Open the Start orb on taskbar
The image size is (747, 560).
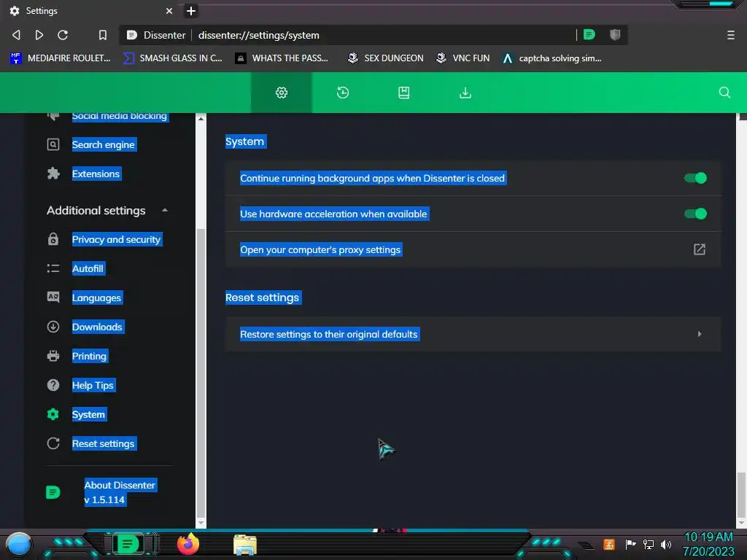click(18, 544)
